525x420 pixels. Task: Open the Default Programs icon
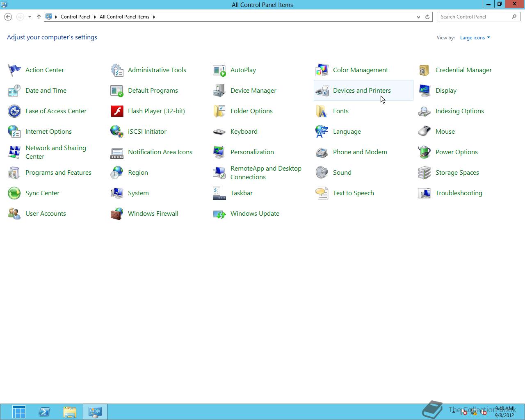point(117,91)
